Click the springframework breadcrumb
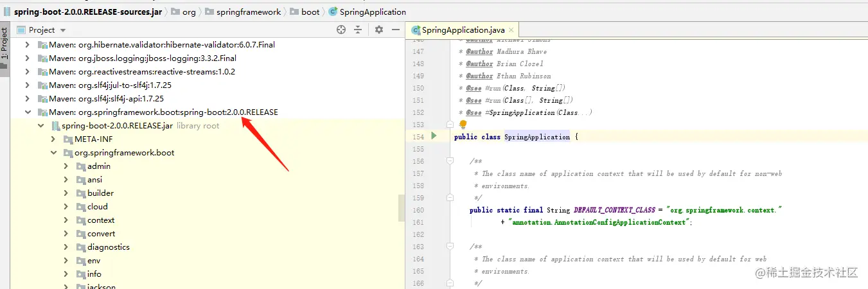The height and width of the screenshot is (289, 868). click(249, 12)
